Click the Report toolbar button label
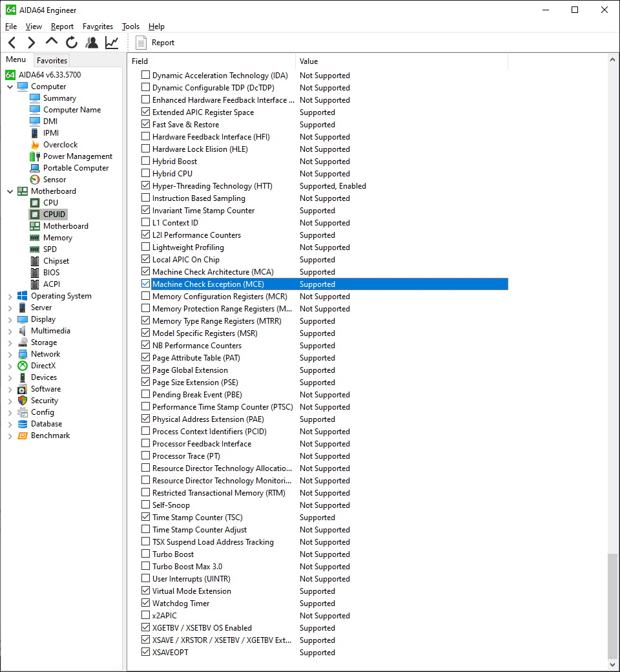The height and width of the screenshot is (672, 620). pos(163,43)
